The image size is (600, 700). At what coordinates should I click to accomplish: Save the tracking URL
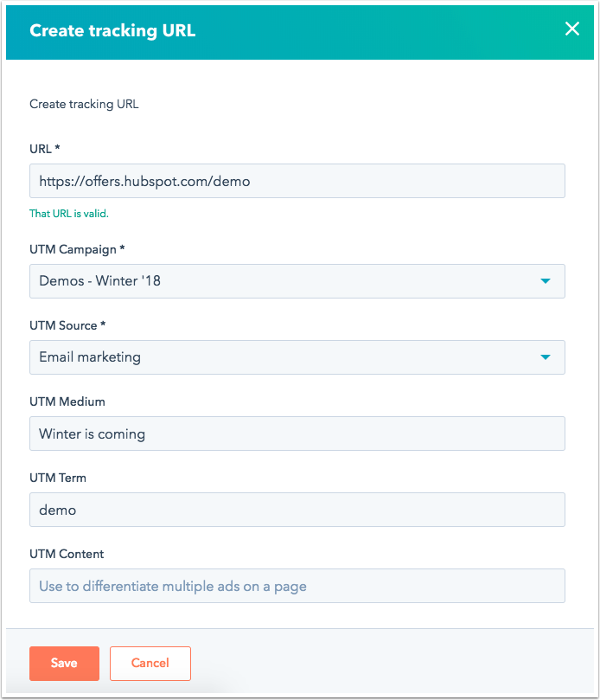pyautogui.click(x=64, y=663)
